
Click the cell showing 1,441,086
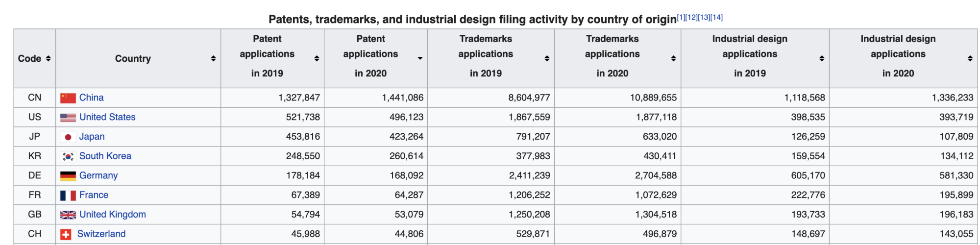tap(402, 98)
